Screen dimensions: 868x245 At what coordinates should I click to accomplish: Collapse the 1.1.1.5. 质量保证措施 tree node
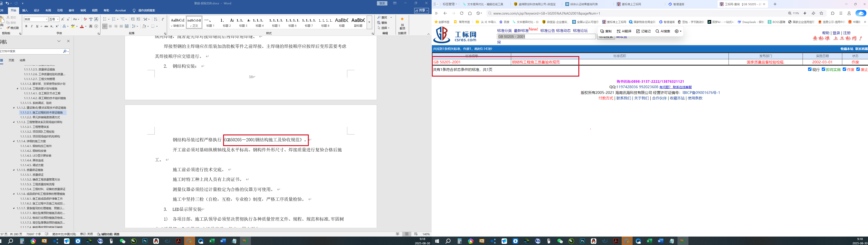click(x=14, y=170)
